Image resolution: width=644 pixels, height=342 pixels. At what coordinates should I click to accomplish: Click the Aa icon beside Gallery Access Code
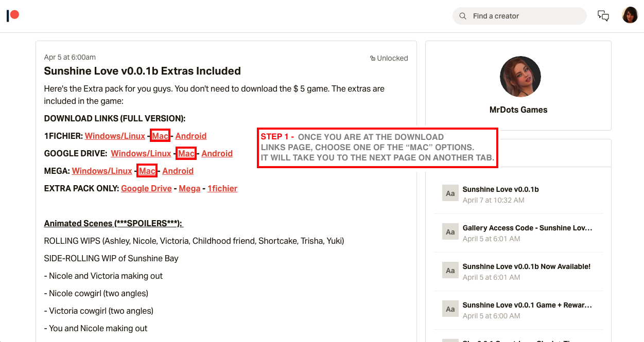pos(450,232)
